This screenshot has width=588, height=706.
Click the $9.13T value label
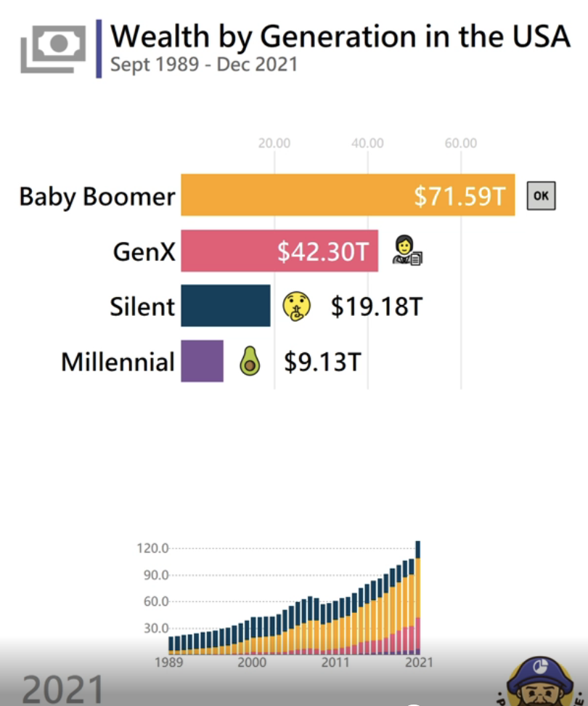click(x=322, y=362)
